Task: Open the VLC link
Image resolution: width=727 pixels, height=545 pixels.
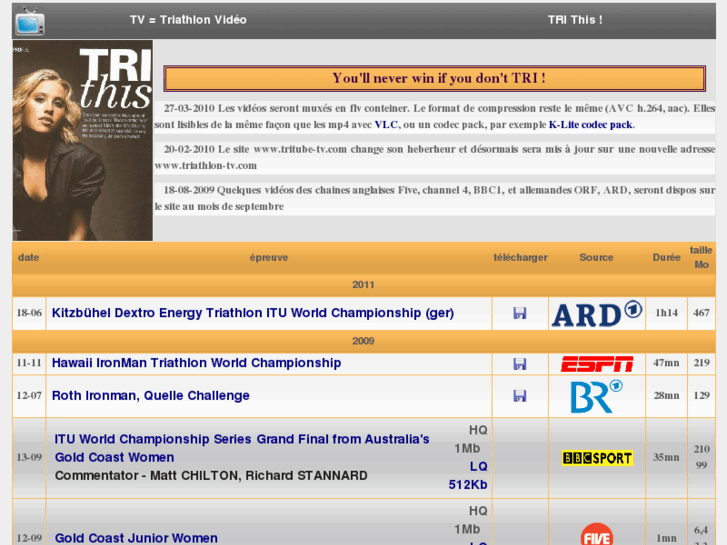Action: pos(386,125)
